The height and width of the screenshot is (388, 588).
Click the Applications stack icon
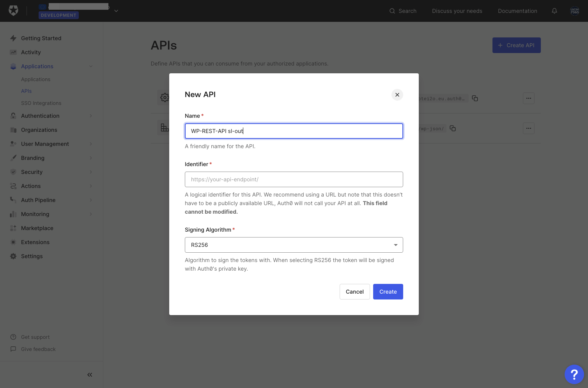(13, 66)
